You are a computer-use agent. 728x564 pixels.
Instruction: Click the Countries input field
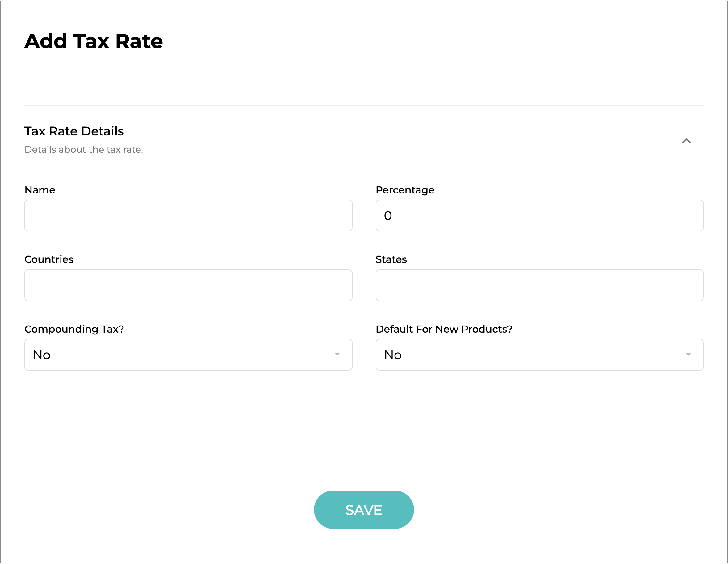(188, 285)
